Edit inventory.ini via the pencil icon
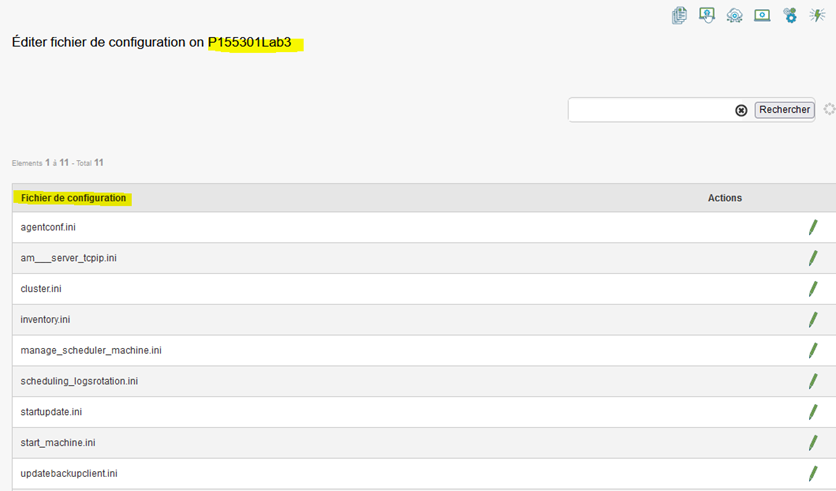Screen dimensions: 836x491 coord(813,320)
